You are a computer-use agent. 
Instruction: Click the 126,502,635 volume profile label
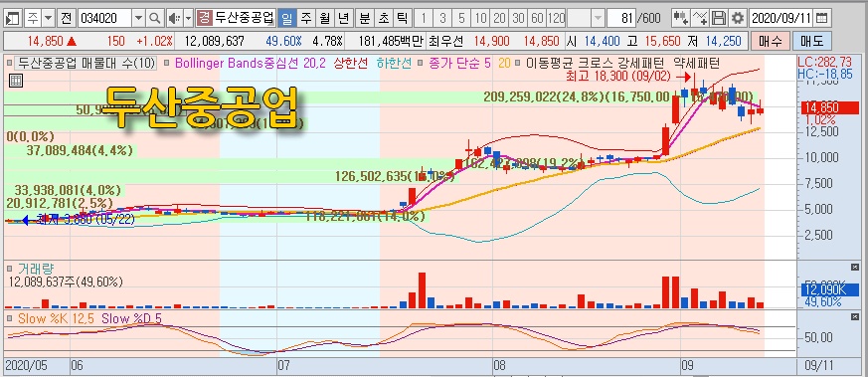coord(396,177)
